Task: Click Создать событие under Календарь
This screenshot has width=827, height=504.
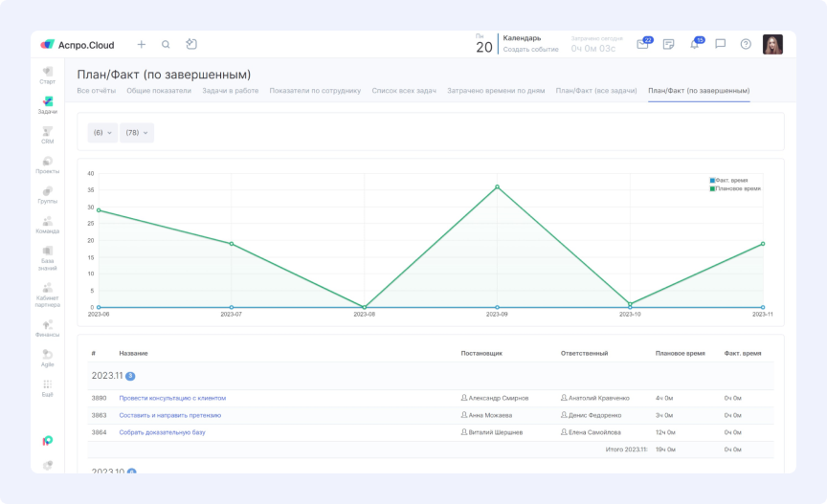Action: click(x=530, y=49)
